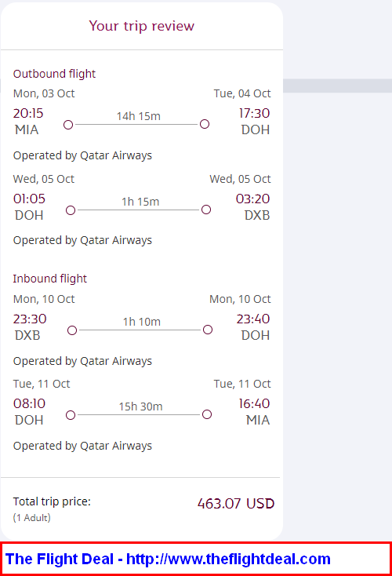Click the 1 Adult passenger text
Viewport: 392px width, 576px height.
click(32, 518)
